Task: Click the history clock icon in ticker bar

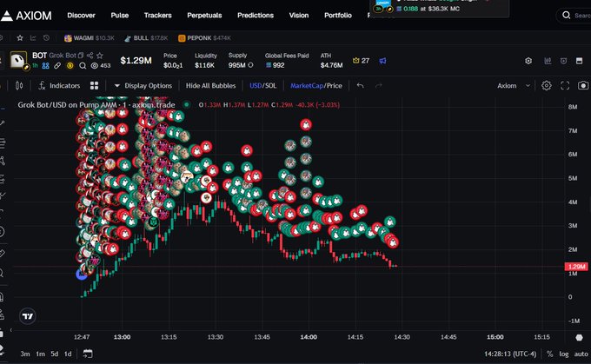Action: (x=46, y=38)
